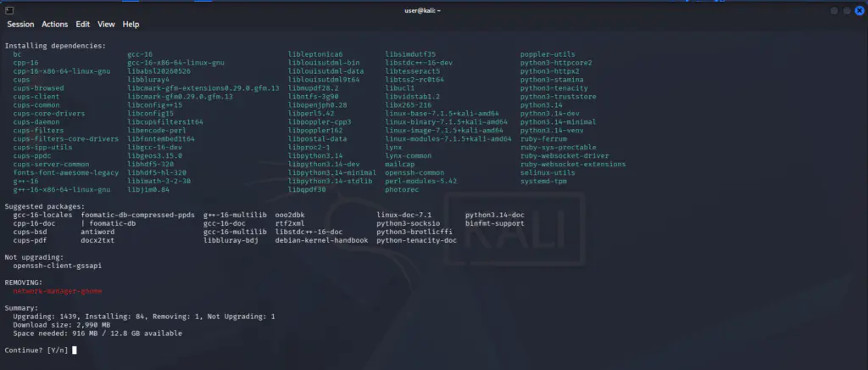Click the selinux-utils package name
Viewport: 868px width, 370px height.
tap(548, 173)
